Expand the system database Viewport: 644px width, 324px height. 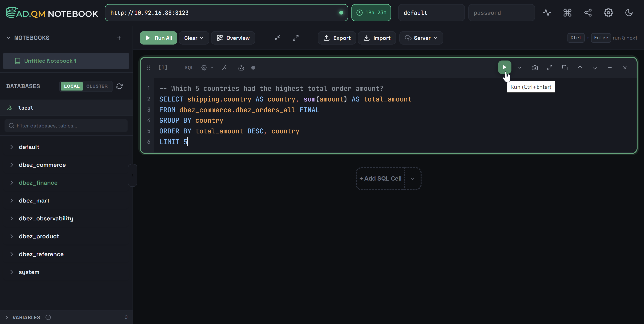[11, 272]
